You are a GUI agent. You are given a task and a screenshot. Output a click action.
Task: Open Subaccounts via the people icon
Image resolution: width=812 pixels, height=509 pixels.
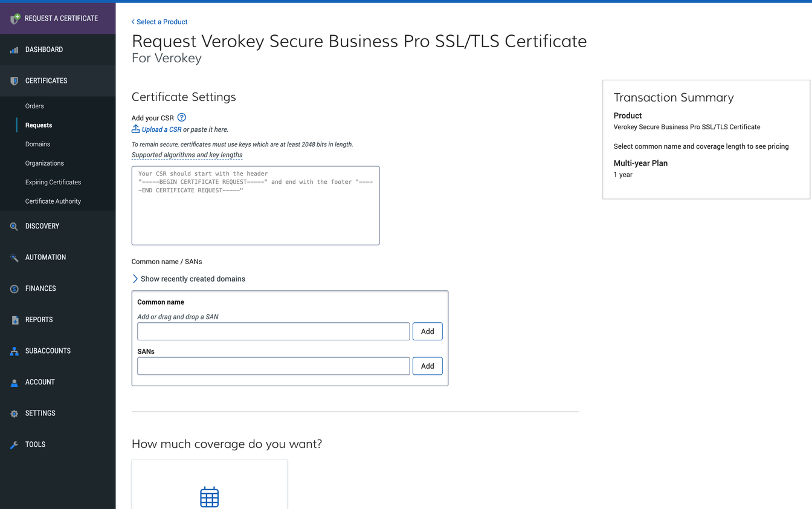13,351
